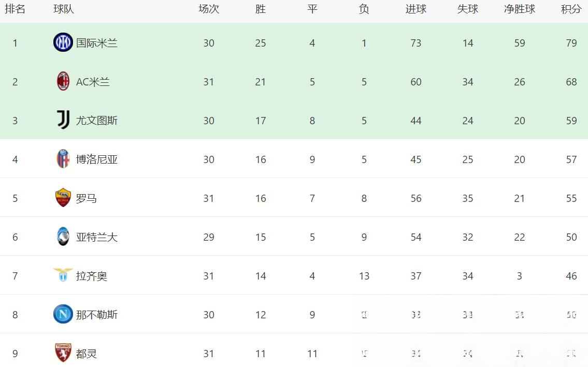Click the 排名 column header
Image resolution: width=588 pixels, height=367 pixels.
15,9
